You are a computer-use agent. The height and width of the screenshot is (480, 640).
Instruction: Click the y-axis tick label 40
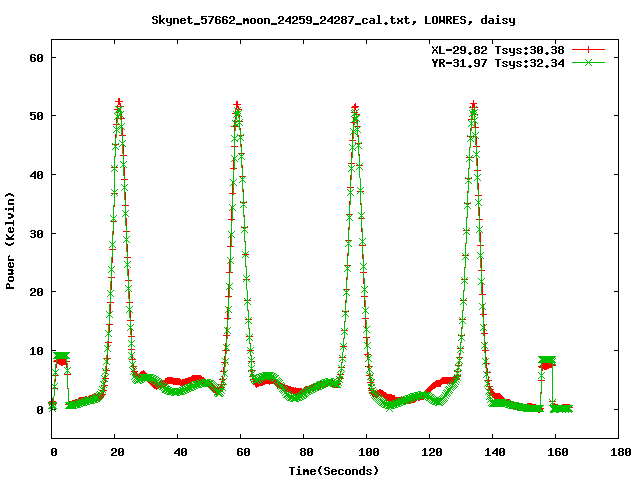(36, 175)
